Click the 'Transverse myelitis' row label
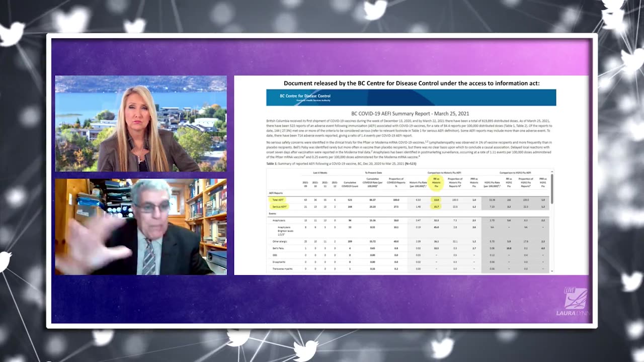Screen dimensions: 644x362 point(283,268)
